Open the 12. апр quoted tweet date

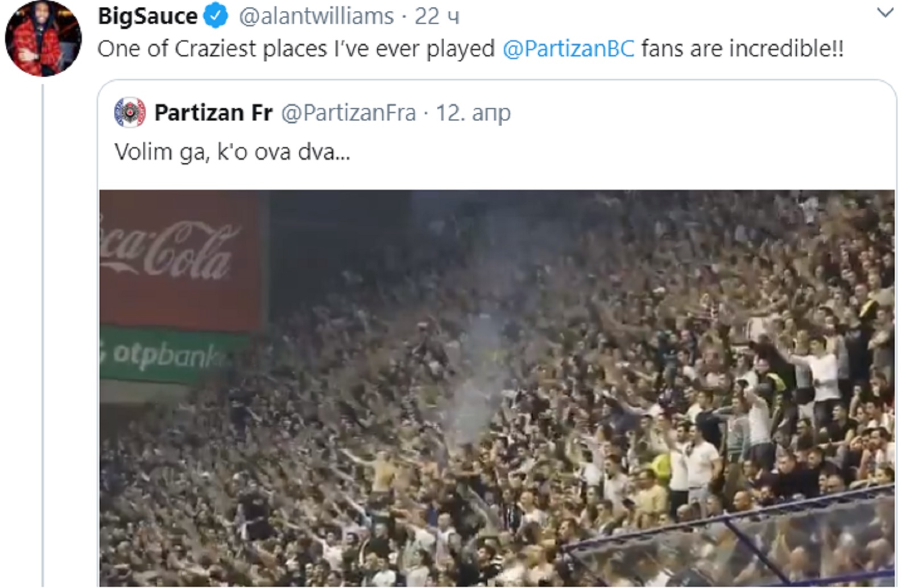coord(474,111)
